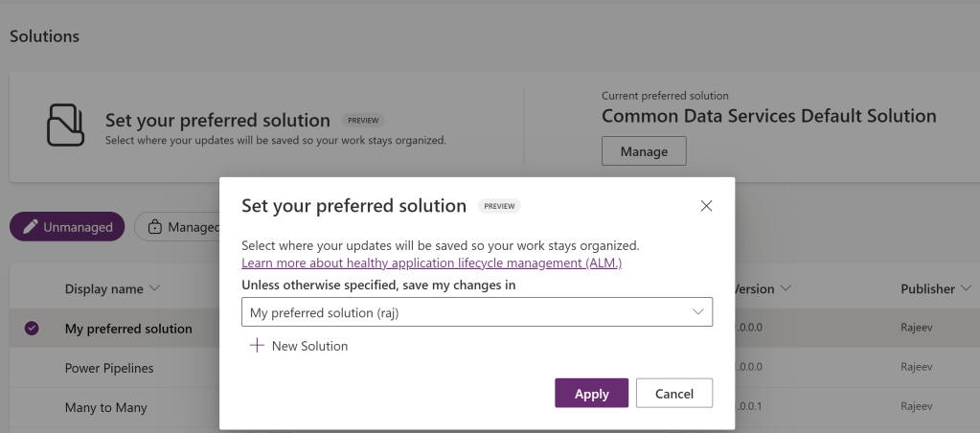Click the PREVIEW badge in the banner
This screenshot has width=980, height=433.
(363, 121)
